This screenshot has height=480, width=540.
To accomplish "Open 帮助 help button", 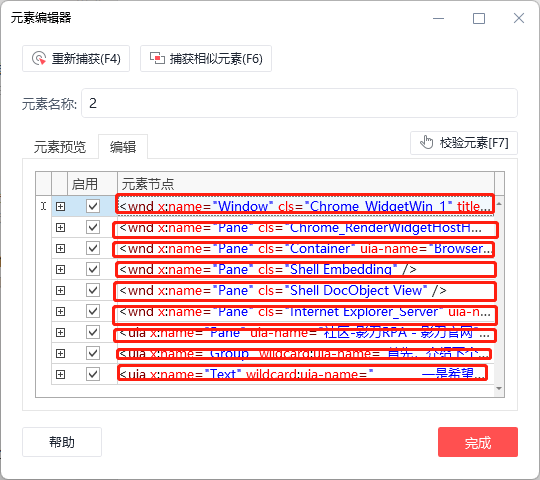I will (62, 442).
